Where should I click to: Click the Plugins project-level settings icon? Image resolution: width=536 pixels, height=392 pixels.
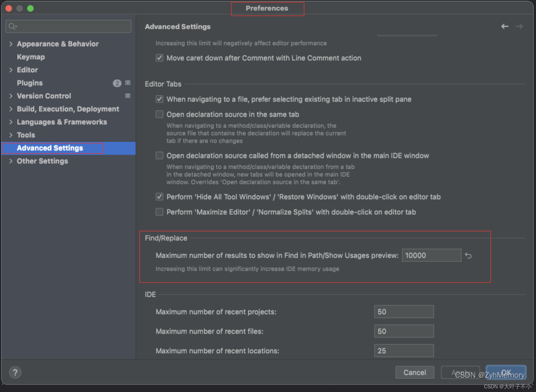[128, 83]
